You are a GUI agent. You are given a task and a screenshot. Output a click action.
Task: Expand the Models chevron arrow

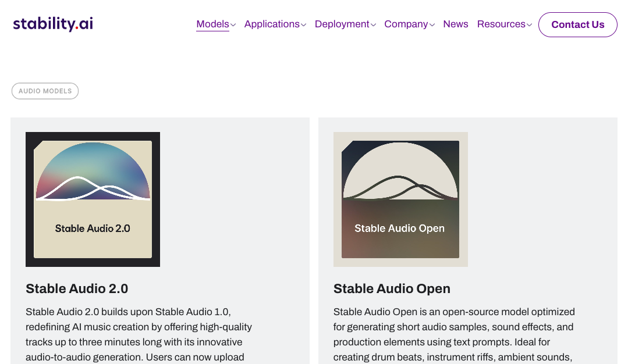tap(233, 25)
